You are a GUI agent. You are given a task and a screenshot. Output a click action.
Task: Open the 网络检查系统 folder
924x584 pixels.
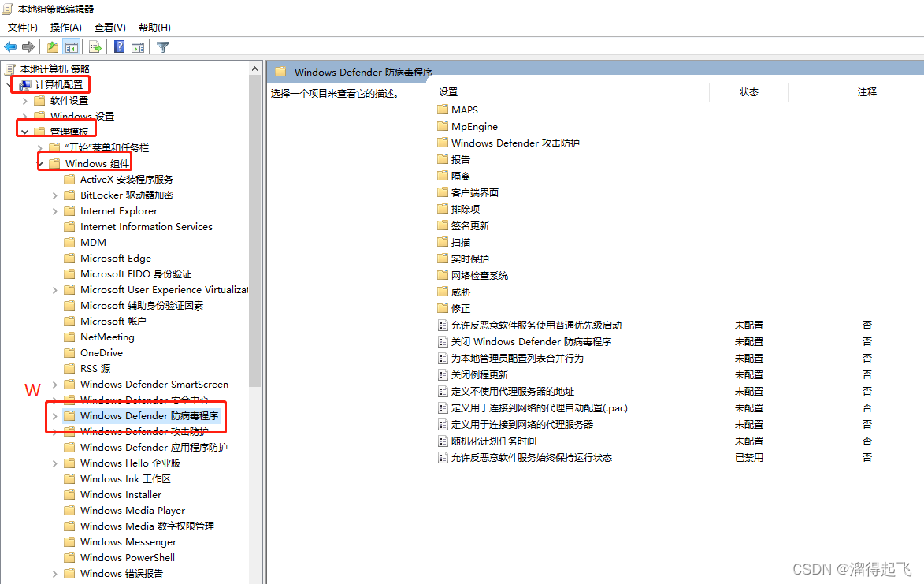coord(473,275)
